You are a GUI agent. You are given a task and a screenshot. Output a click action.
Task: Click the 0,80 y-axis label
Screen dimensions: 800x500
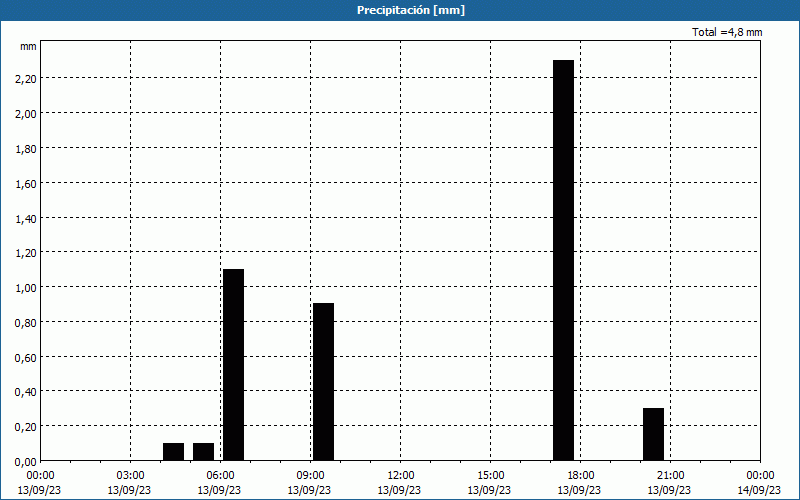26,322
